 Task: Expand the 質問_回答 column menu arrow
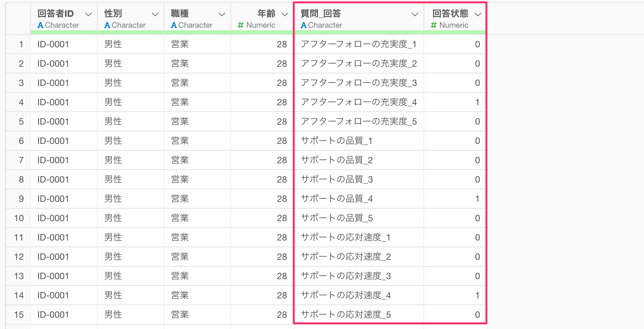click(415, 14)
